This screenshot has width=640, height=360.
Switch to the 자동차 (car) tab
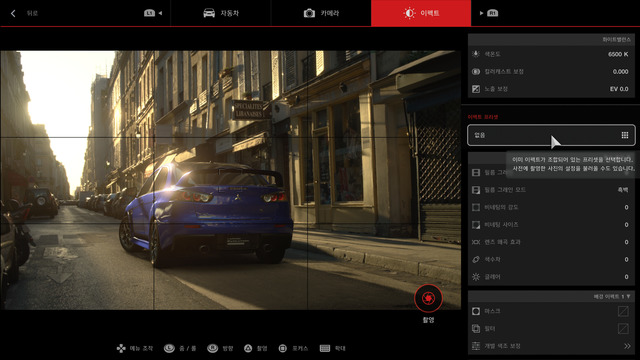tap(221, 13)
